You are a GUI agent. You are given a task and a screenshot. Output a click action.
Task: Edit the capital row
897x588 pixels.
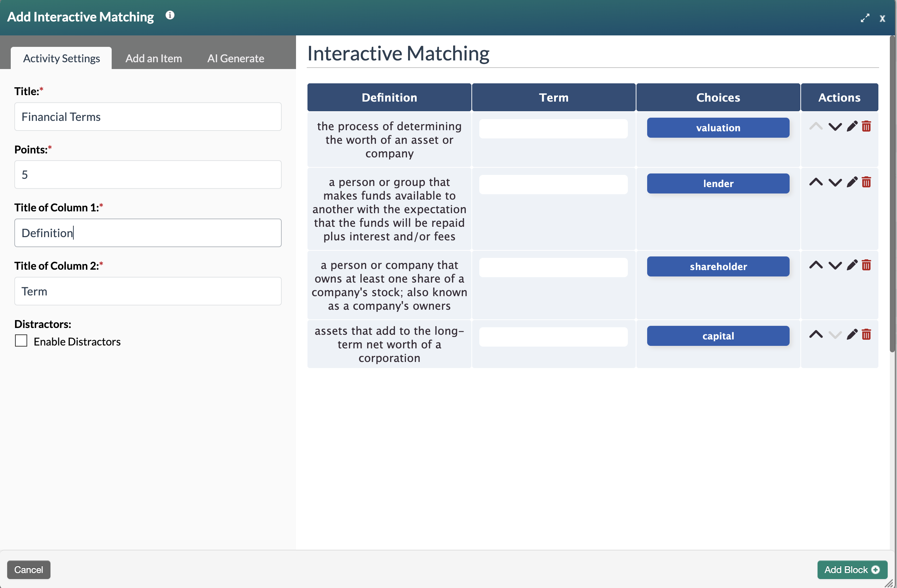852,334
